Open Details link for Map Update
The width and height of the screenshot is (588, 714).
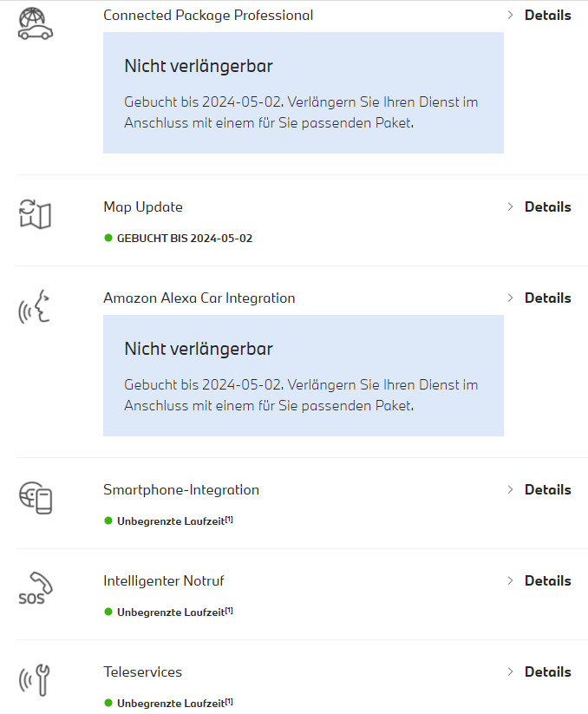[547, 207]
